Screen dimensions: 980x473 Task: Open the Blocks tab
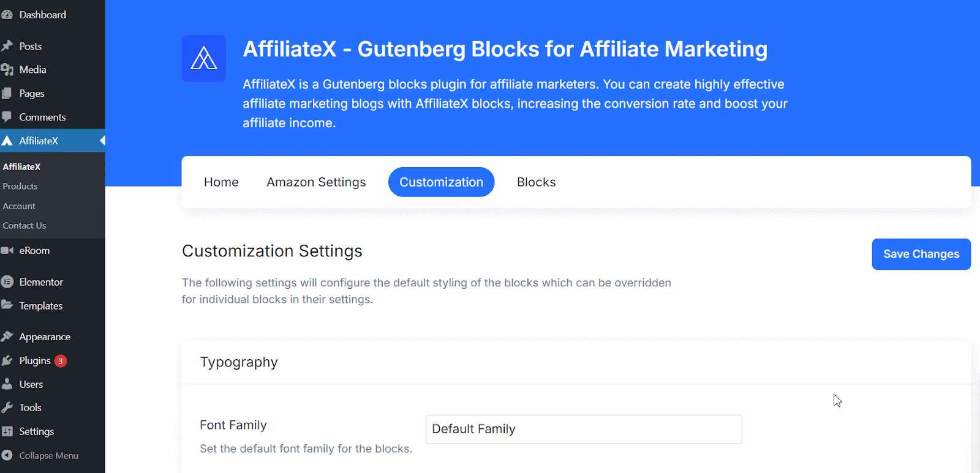[535, 182]
